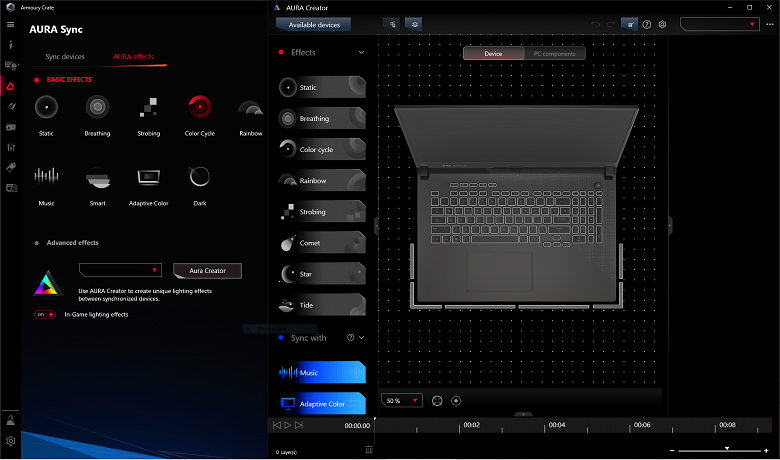The image size is (780, 460).
Task: Open the Aura Creator button
Action: pos(207,271)
